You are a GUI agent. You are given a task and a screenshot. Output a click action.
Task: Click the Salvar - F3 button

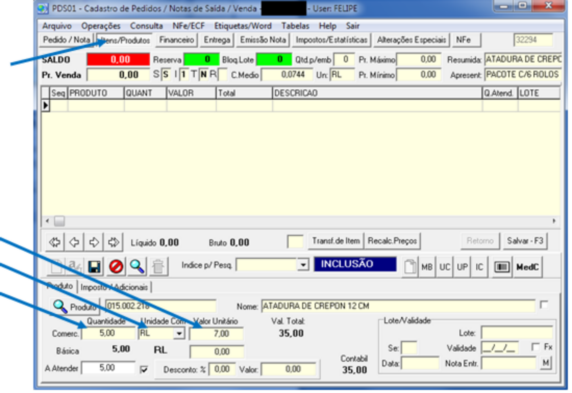525,241
